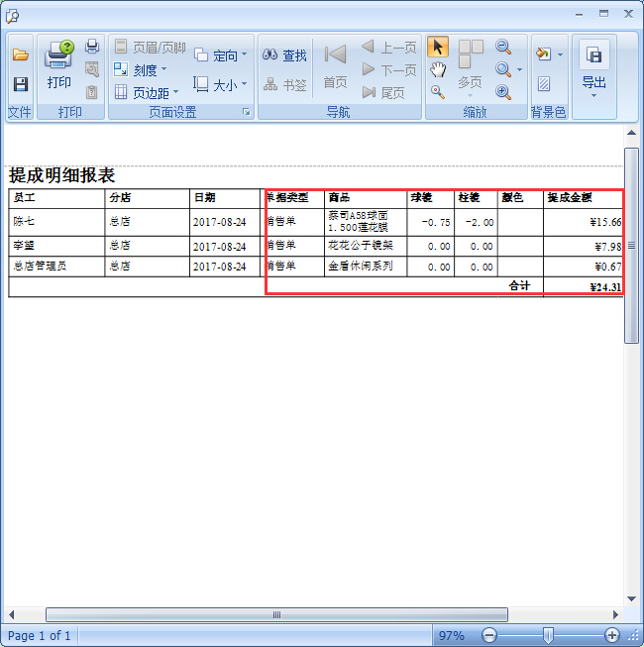The width and height of the screenshot is (644, 647).
Task: Select the magnifier tool beneath the hand tool
Action: pos(437,92)
